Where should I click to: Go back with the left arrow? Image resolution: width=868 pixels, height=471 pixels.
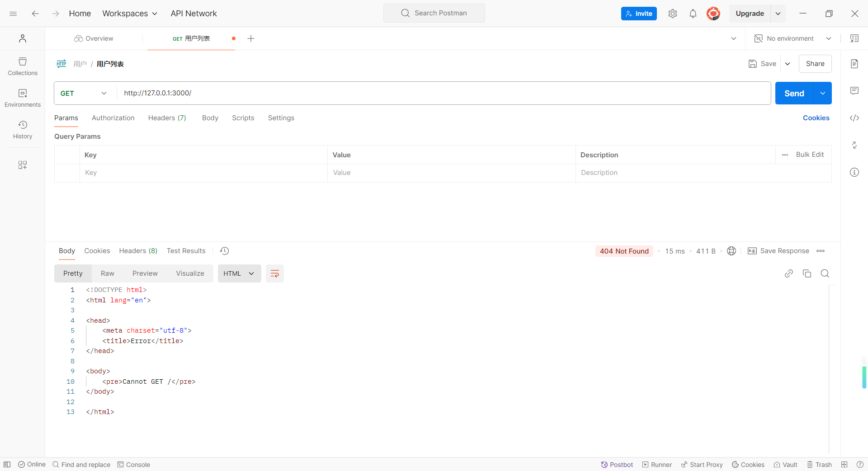(35, 14)
